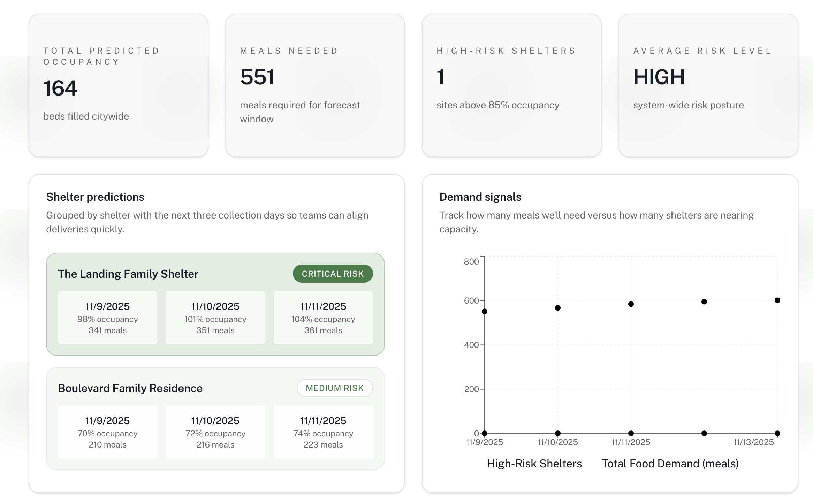Open Landing shelter 11/11/2025 prediction tile

pyautogui.click(x=323, y=318)
